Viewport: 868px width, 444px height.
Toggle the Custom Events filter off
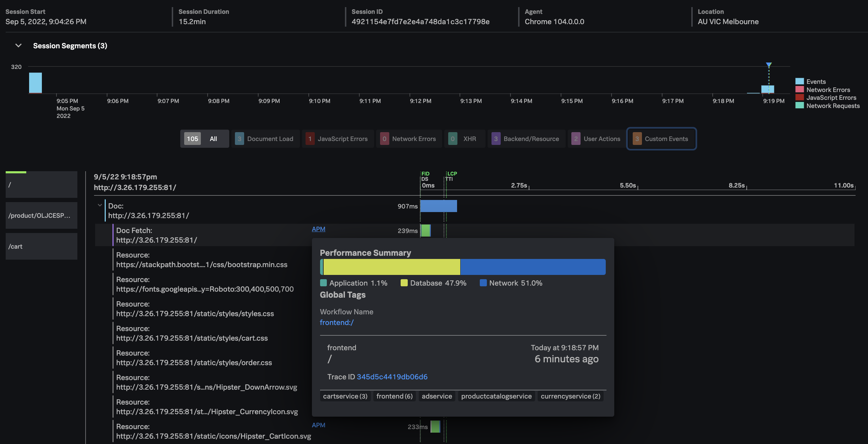click(661, 139)
